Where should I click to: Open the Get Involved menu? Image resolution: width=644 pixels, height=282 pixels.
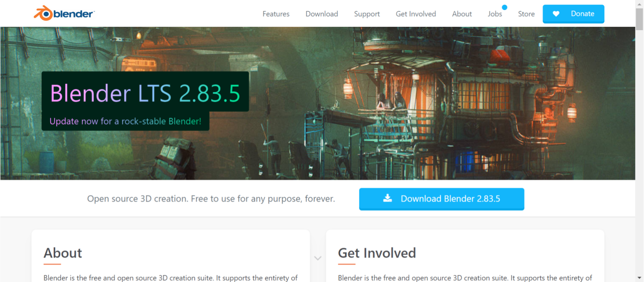(415, 14)
